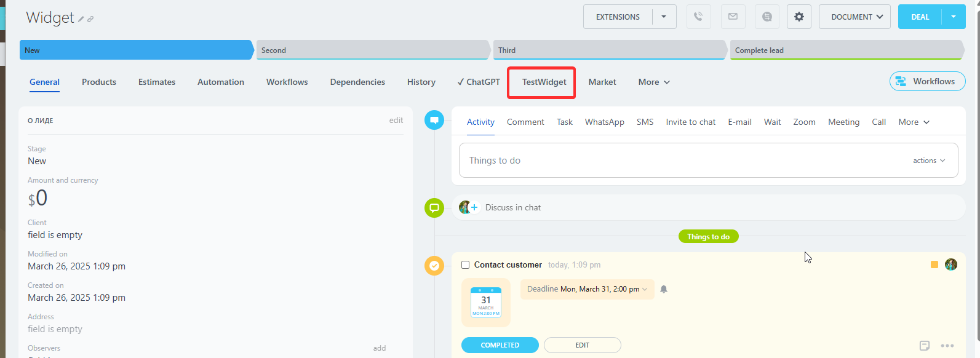Viewport: 980px width, 358px height.
Task: Click the EDIT button on task card
Action: pyautogui.click(x=583, y=345)
